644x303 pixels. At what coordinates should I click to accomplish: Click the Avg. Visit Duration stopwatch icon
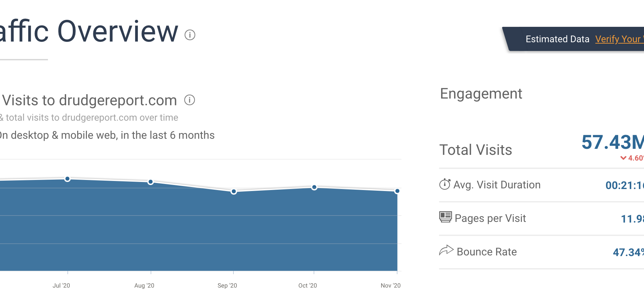click(445, 184)
